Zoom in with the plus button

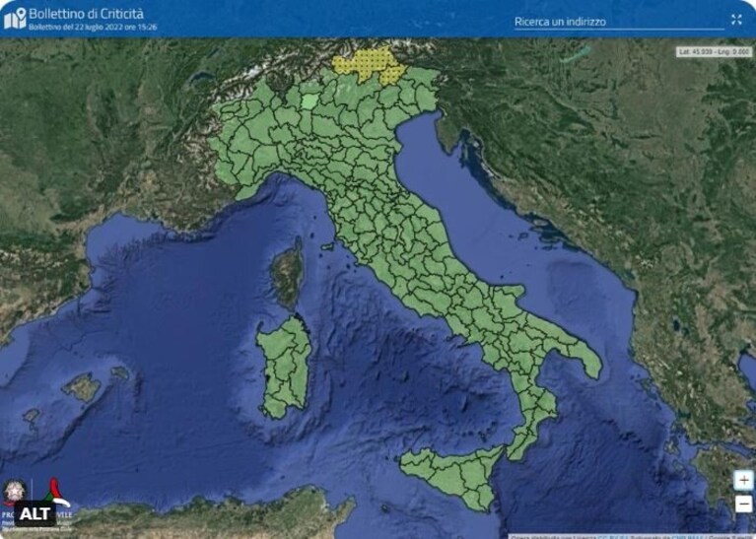[743, 480]
